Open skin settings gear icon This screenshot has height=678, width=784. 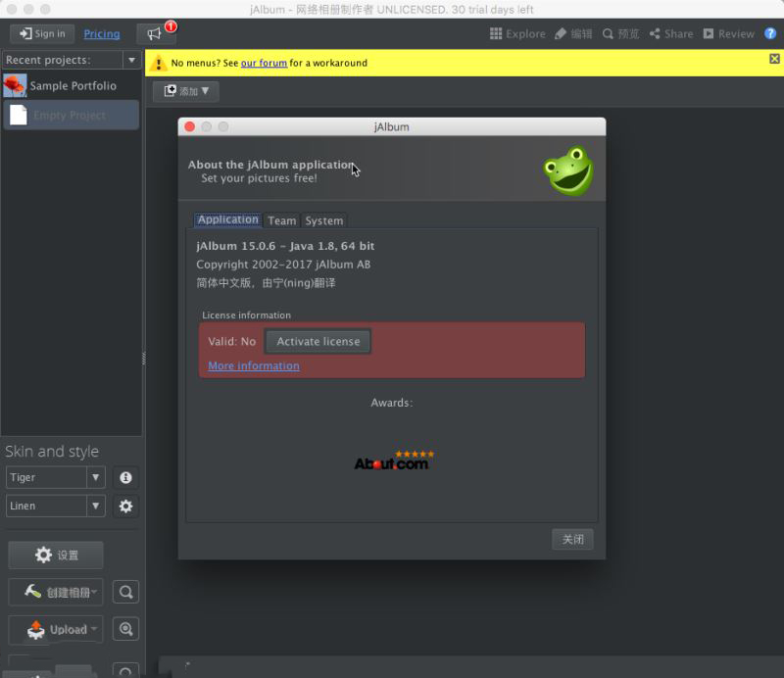(x=125, y=506)
